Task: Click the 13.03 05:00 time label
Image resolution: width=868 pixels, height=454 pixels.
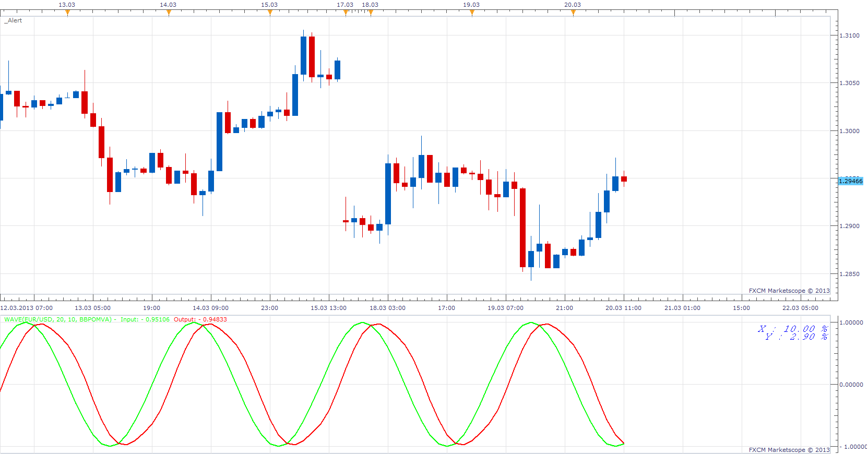Action: [92, 308]
